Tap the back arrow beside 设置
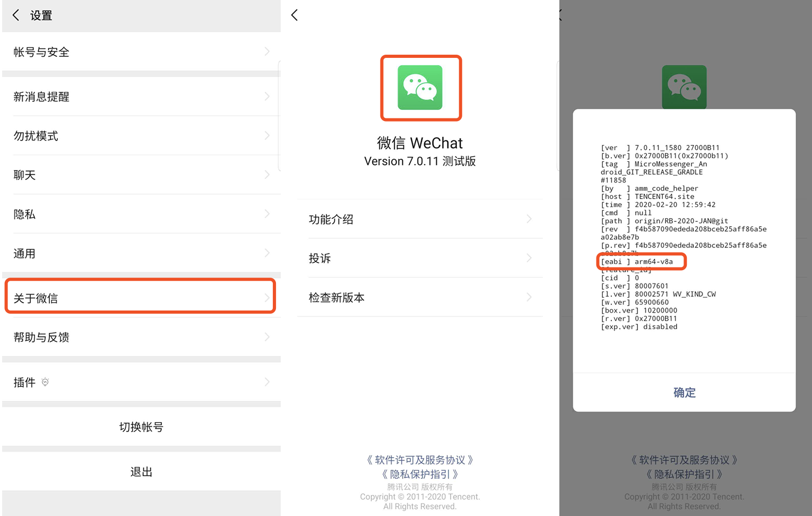 [x=16, y=15]
